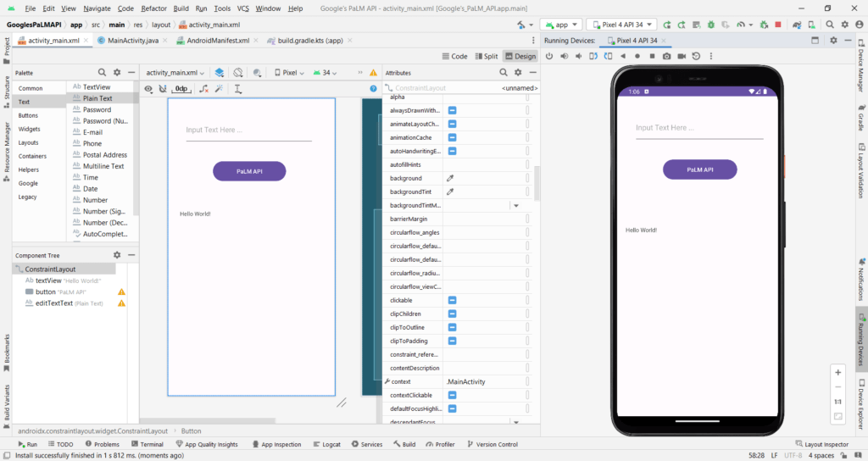Toggle the clipToOutline attribute checkbox
Screen dimensions: 868x461
point(453,328)
